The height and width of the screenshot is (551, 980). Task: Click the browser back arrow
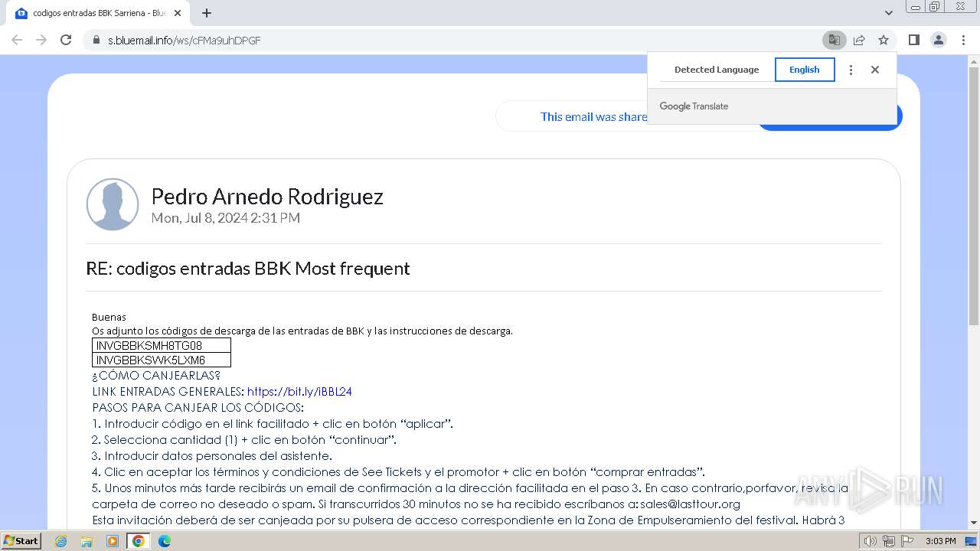pos(17,40)
